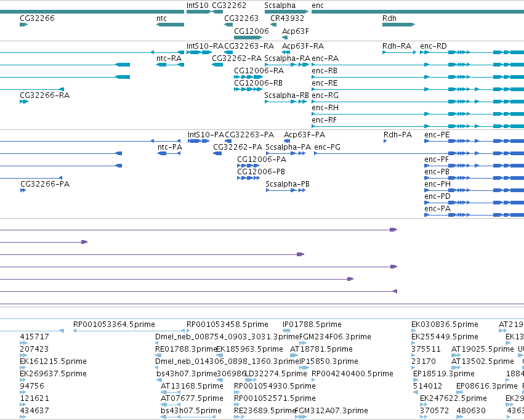The image size is (524, 420).
Task: Click the FGM312A07.3prime EST label
Action: [x=331, y=411]
